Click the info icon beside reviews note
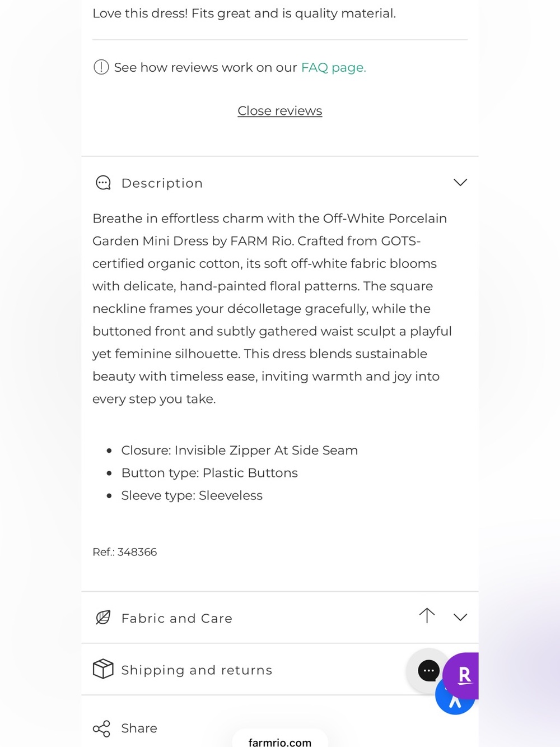560x747 pixels. pyautogui.click(x=101, y=67)
